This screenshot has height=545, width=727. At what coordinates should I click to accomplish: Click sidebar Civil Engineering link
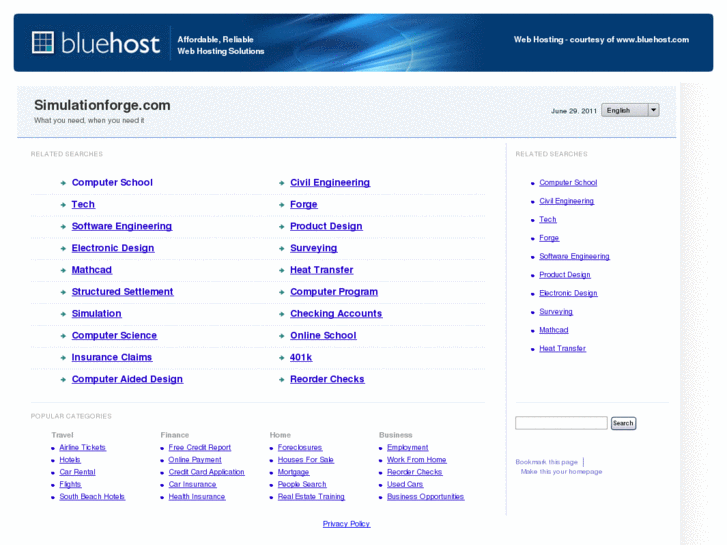pyautogui.click(x=567, y=201)
